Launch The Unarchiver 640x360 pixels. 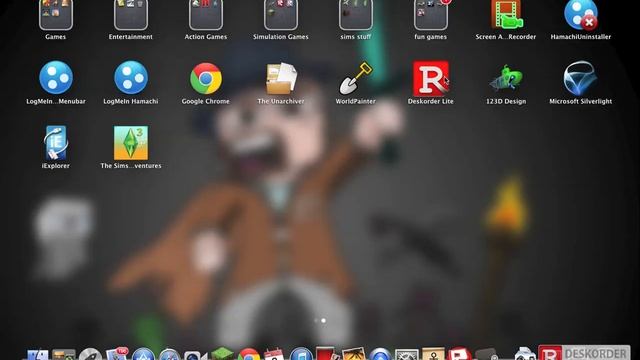tap(281, 78)
